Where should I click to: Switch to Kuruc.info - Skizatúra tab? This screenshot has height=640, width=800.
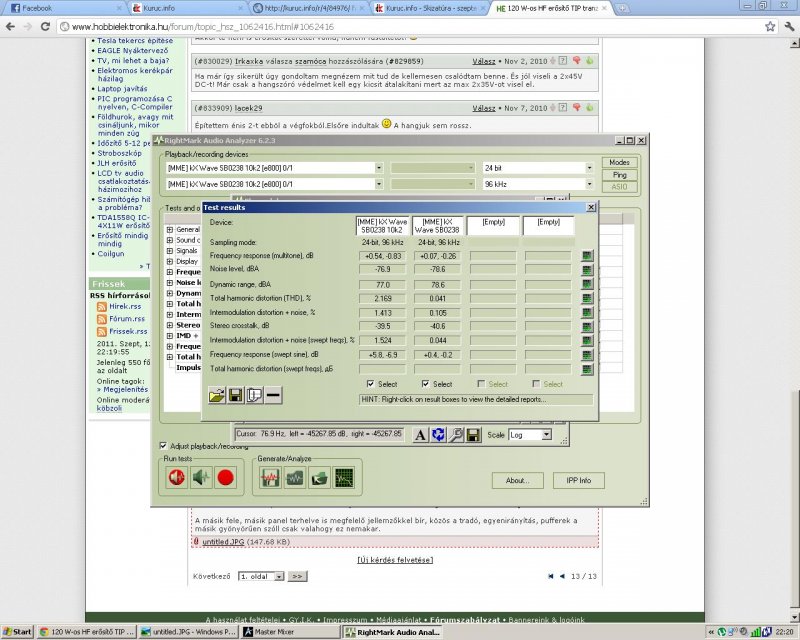430,8
